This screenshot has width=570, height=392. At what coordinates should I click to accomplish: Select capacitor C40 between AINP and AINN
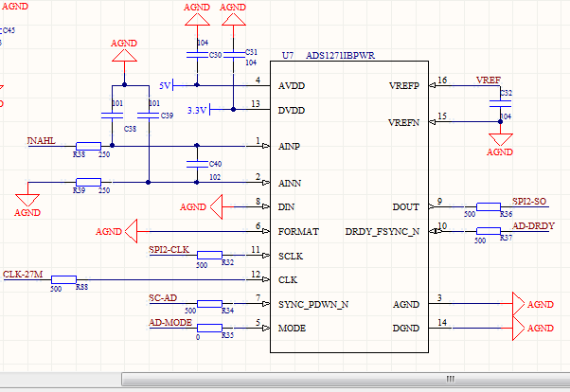coord(197,164)
